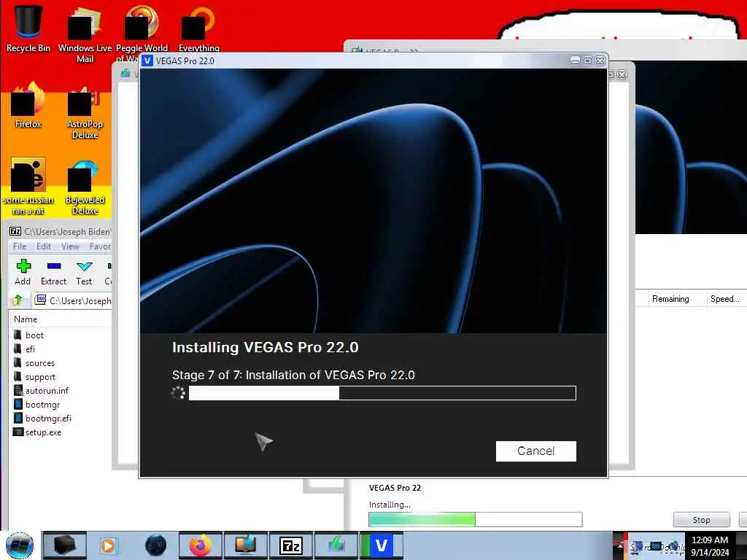Click the VEGAS Pro 22.0 title bar icon
Image resolution: width=747 pixels, height=560 pixels.
coord(147,61)
